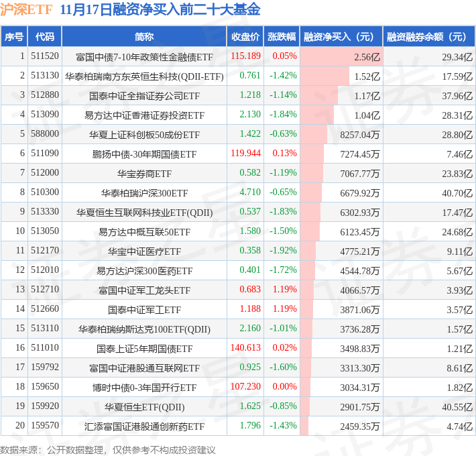Image resolution: width=476 pixels, height=456 pixels.
Task: Click the 融资融券余额（元） column header
Action: point(429,37)
